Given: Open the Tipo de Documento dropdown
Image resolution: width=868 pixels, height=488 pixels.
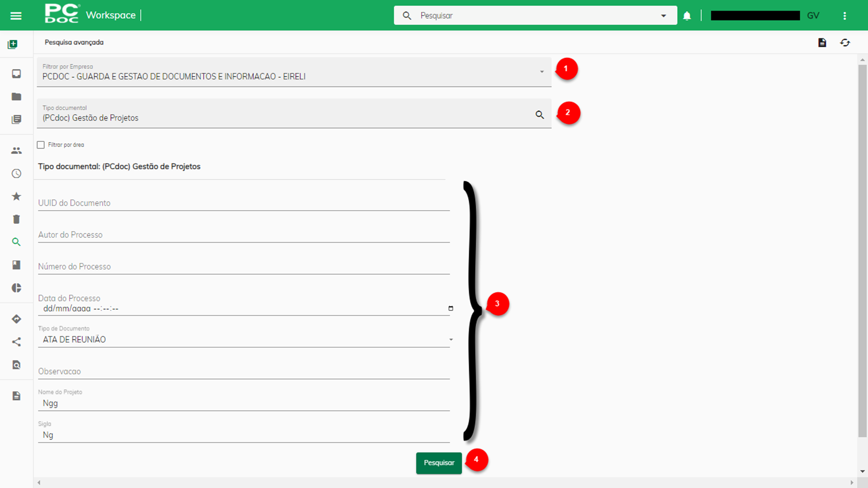Looking at the screenshot, I should (451, 340).
